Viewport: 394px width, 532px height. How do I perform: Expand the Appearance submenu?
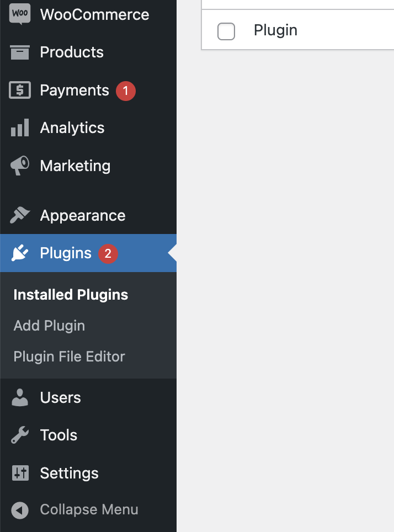coord(82,215)
